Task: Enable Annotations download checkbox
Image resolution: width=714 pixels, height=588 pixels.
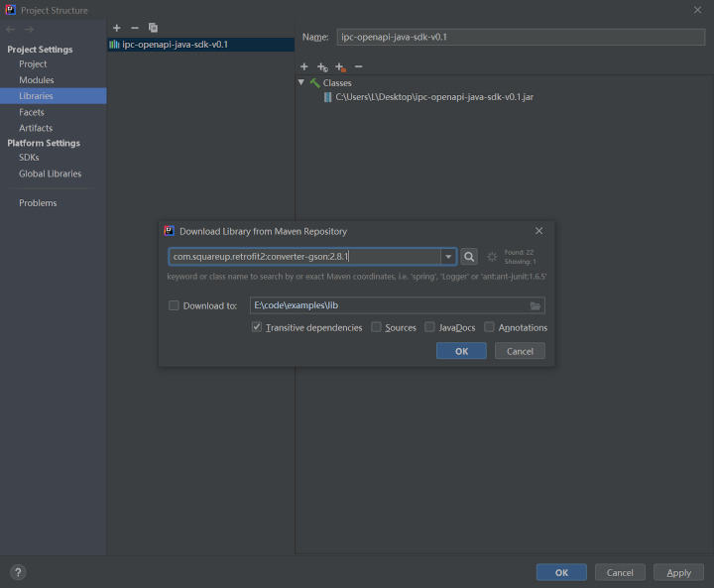Action: tap(489, 327)
